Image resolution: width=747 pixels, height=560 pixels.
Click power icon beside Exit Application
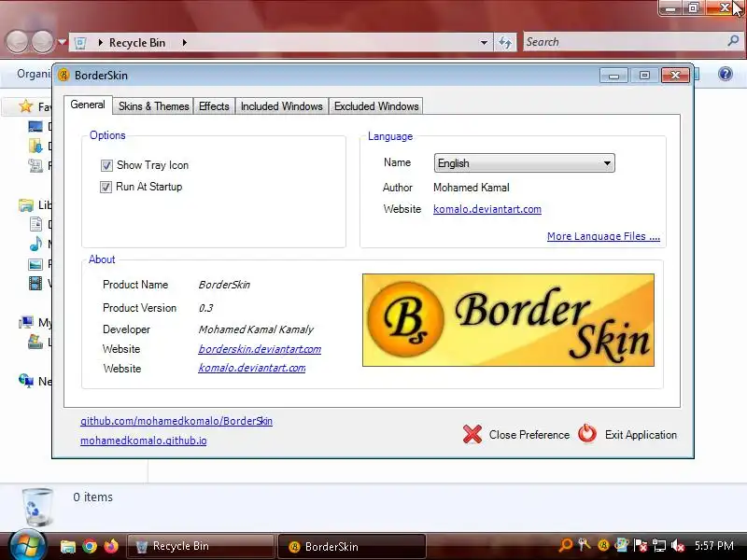587,434
